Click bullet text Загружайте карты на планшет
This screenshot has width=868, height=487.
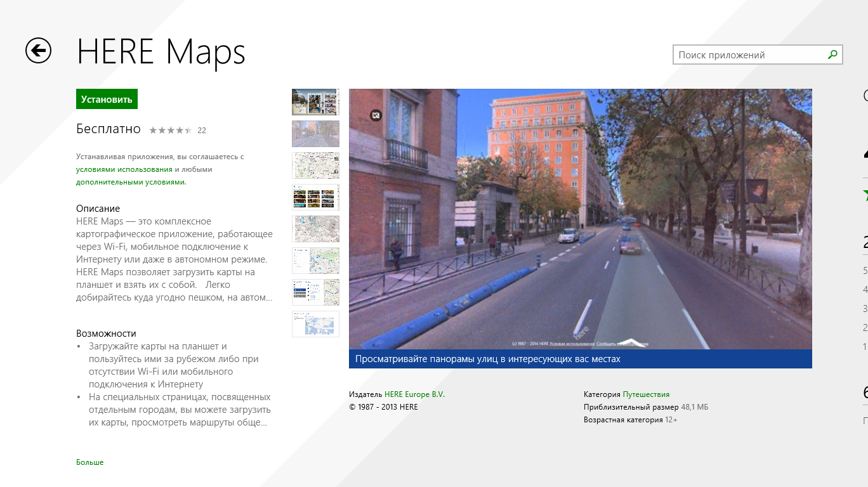point(173,365)
